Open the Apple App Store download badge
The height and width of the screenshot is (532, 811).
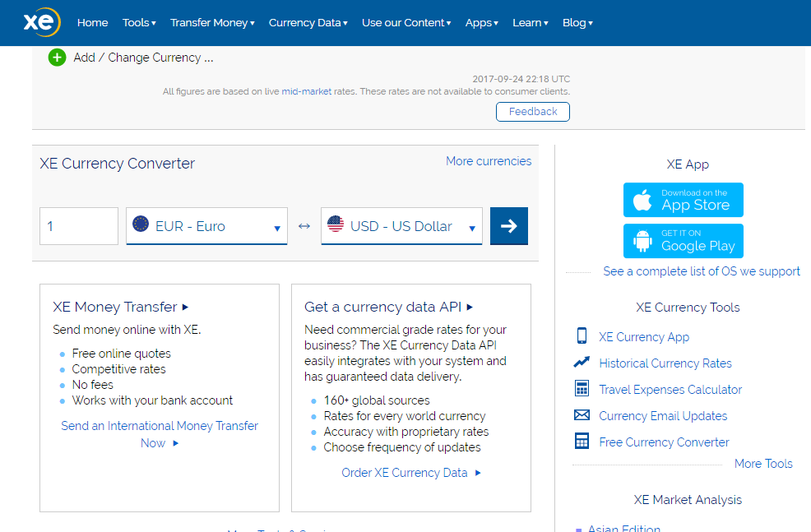coord(683,200)
